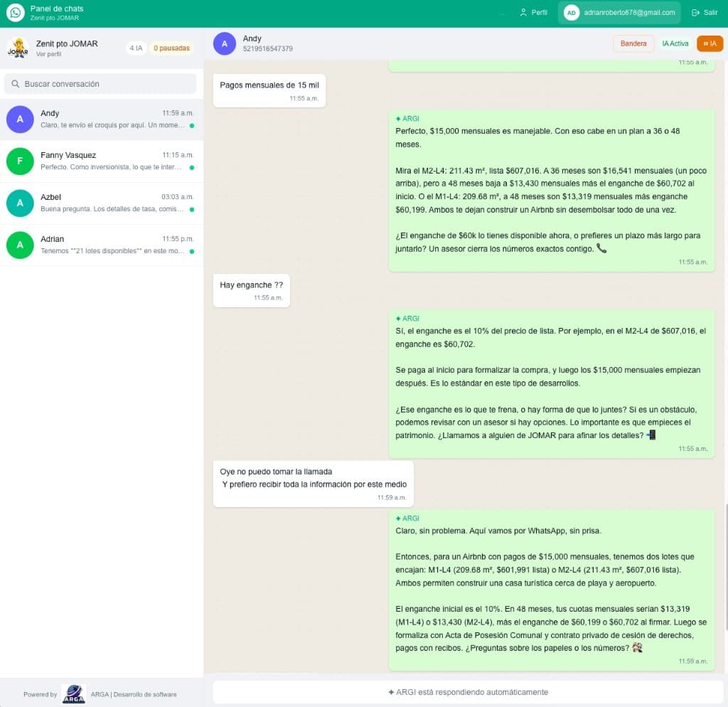Viewport: 728px width, 707px height.
Task: Click green status dot on Azbel row
Action: [192, 210]
